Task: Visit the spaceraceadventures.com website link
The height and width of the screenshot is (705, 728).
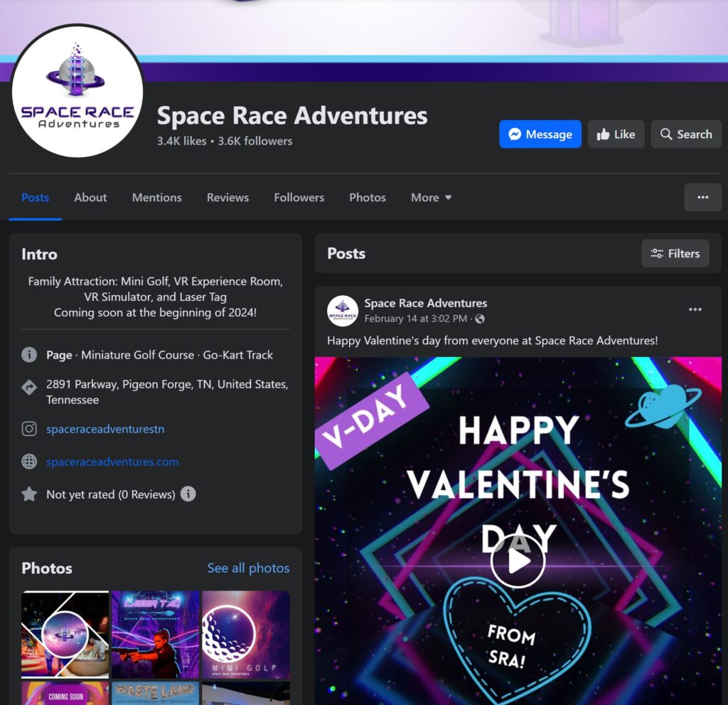Action: (112, 462)
